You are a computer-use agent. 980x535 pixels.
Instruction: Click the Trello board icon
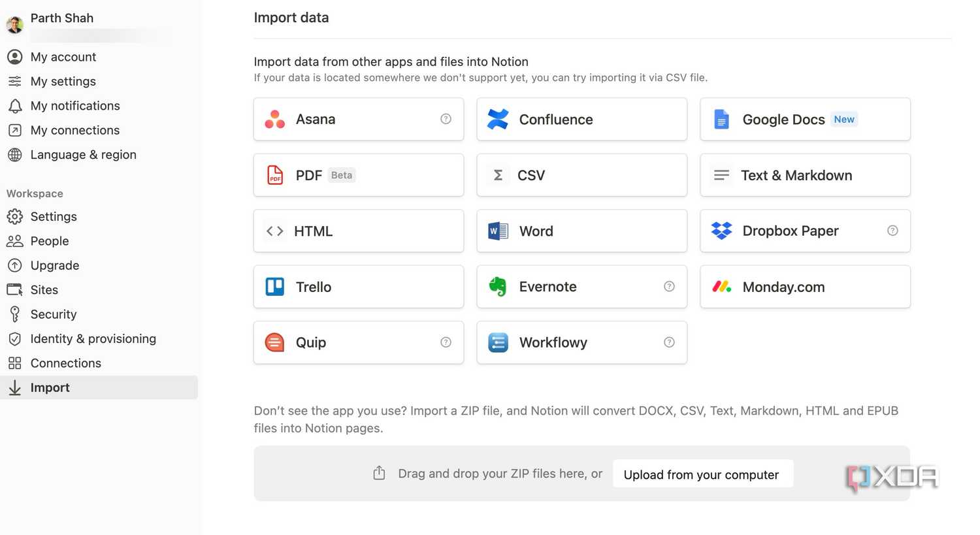click(x=275, y=287)
